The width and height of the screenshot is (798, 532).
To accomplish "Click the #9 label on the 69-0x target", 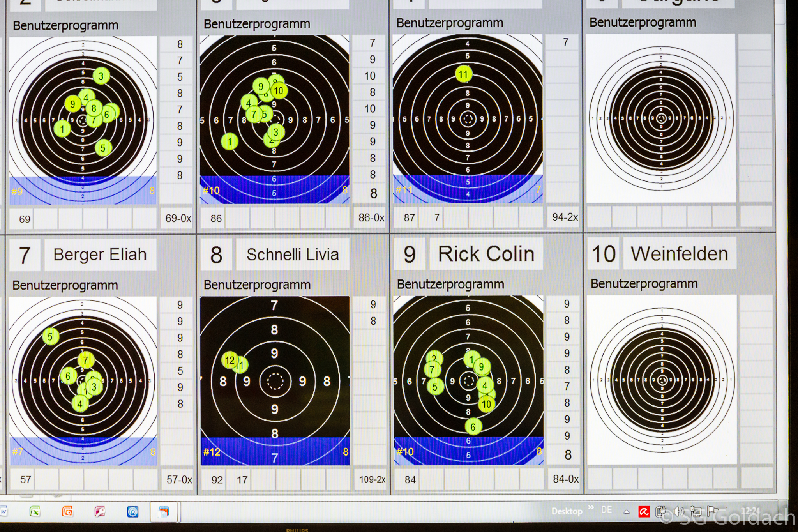I will [17, 191].
